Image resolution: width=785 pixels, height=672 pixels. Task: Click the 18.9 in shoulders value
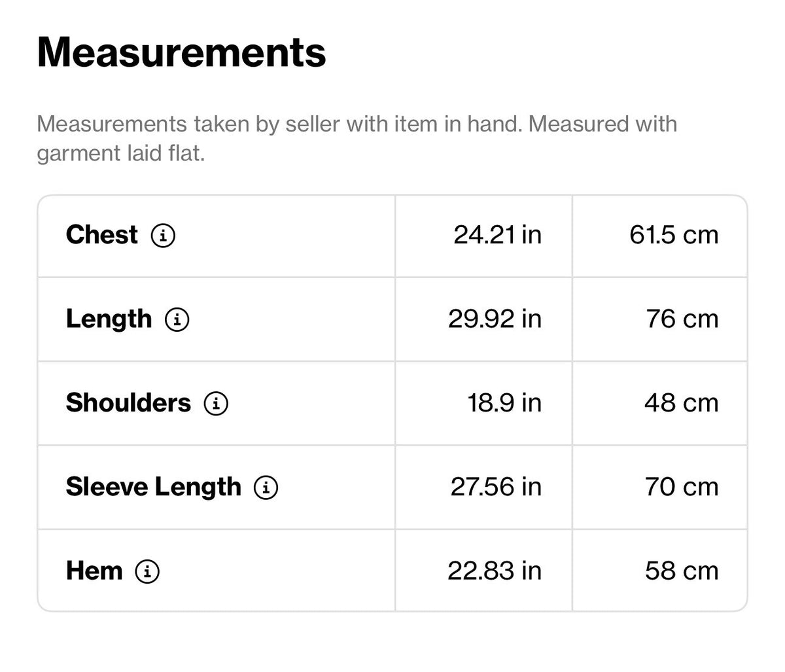(504, 403)
